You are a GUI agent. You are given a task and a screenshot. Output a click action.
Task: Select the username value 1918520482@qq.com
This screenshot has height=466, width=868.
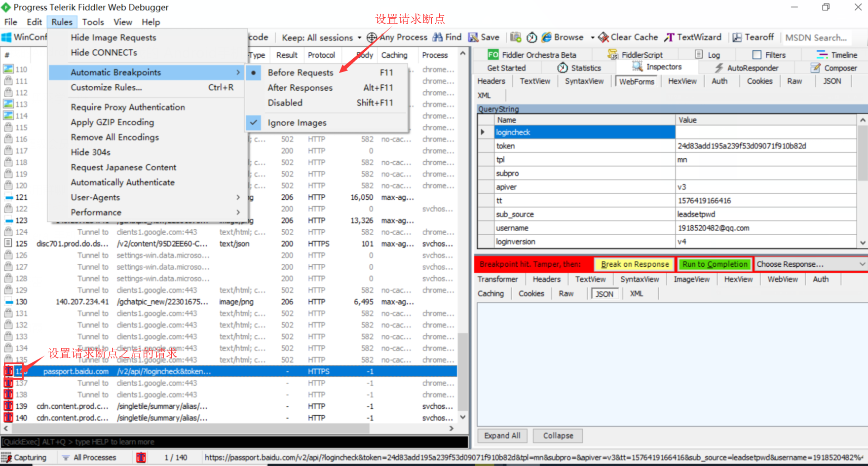[x=714, y=228]
